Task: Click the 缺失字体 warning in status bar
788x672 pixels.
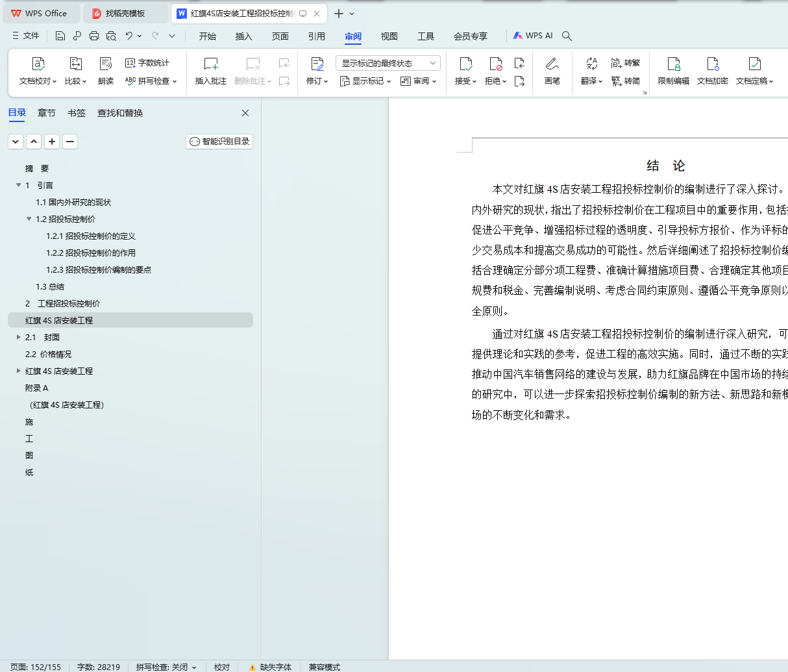Action: [x=270, y=667]
